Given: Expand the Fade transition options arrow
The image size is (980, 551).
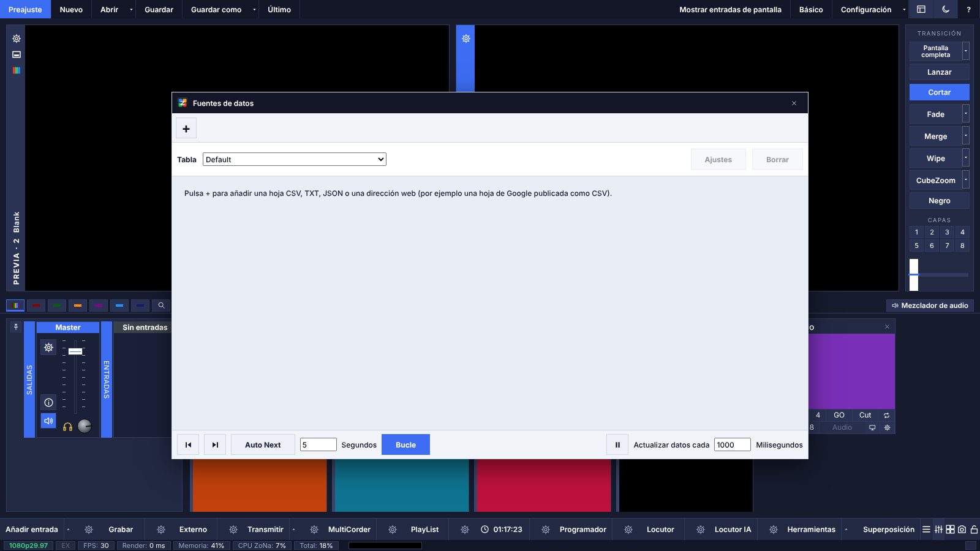Looking at the screenshot, I should tap(966, 114).
